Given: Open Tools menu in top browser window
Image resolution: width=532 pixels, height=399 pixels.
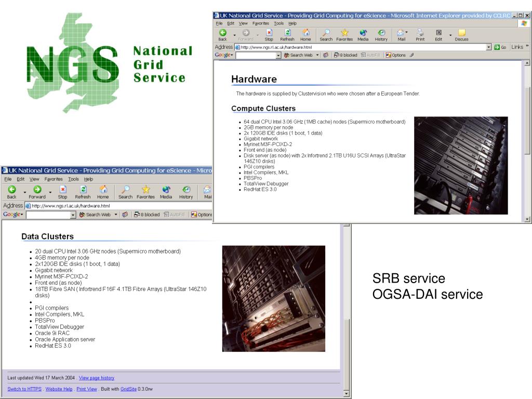Looking at the screenshot, I should (x=279, y=23).
